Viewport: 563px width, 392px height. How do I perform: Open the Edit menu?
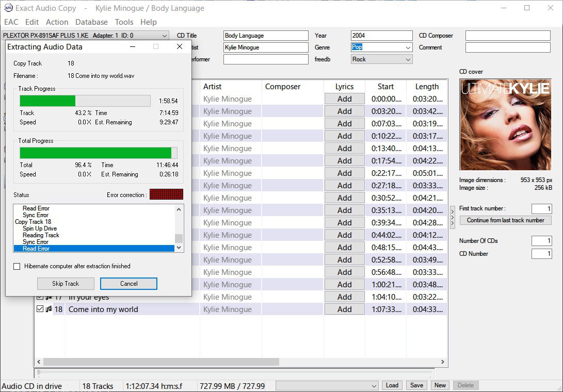[x=32, y=22]
